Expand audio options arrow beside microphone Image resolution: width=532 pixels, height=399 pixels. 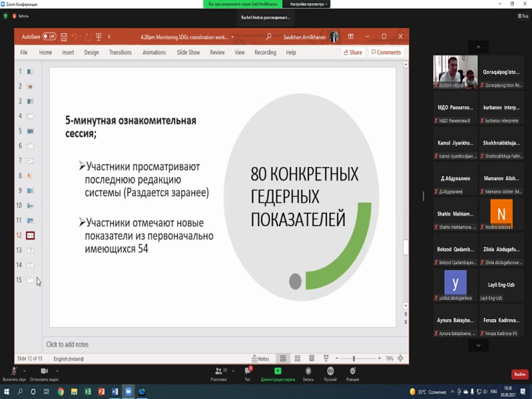tap(25, 368)
